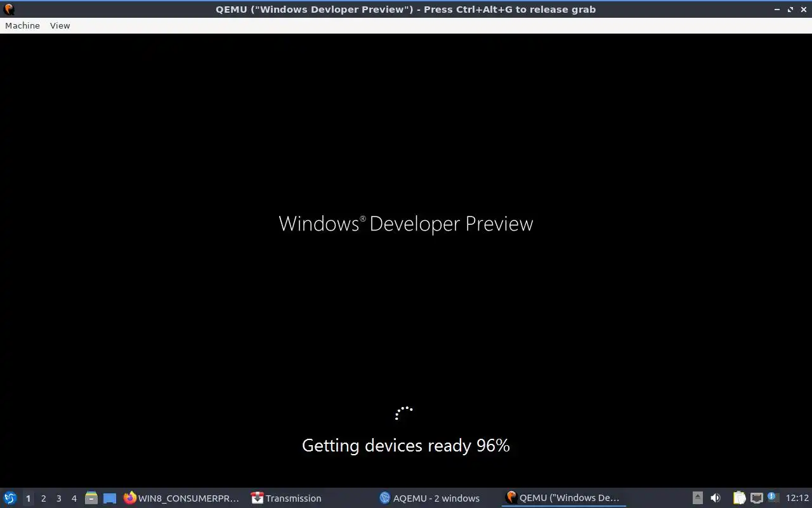
Task: Switch to WIN8_CONSUMERPR Firefox window
Action: click(x=182, y=498)
